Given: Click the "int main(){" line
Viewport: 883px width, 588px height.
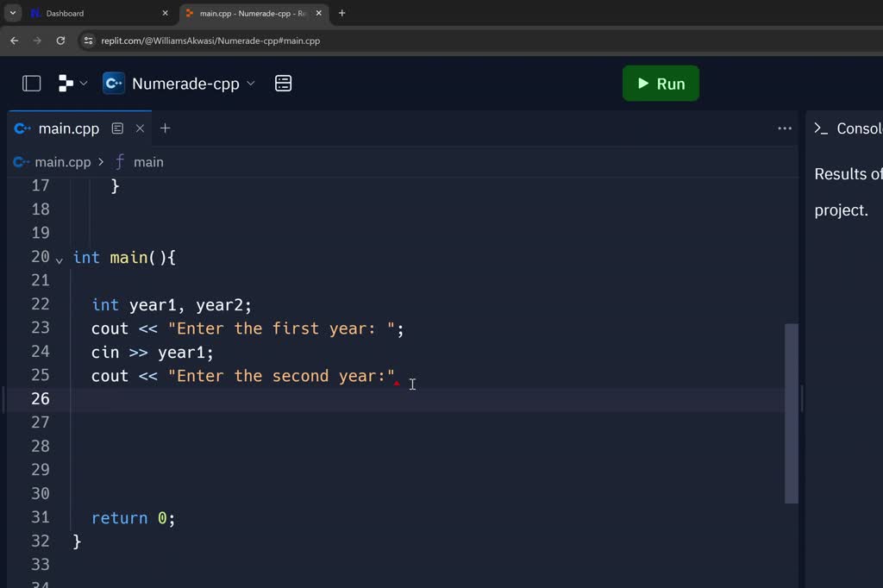Looking at the screenshot, I should [x=124, y=258].
